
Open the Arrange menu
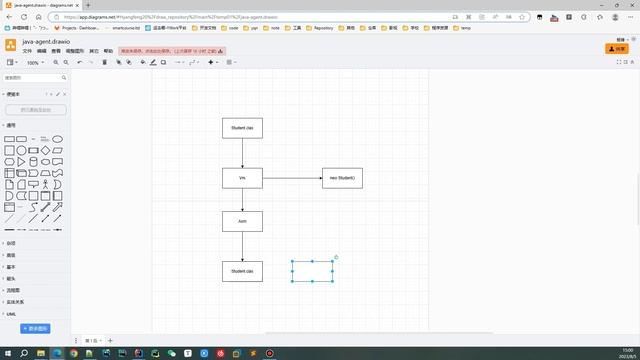click(75, 51)
